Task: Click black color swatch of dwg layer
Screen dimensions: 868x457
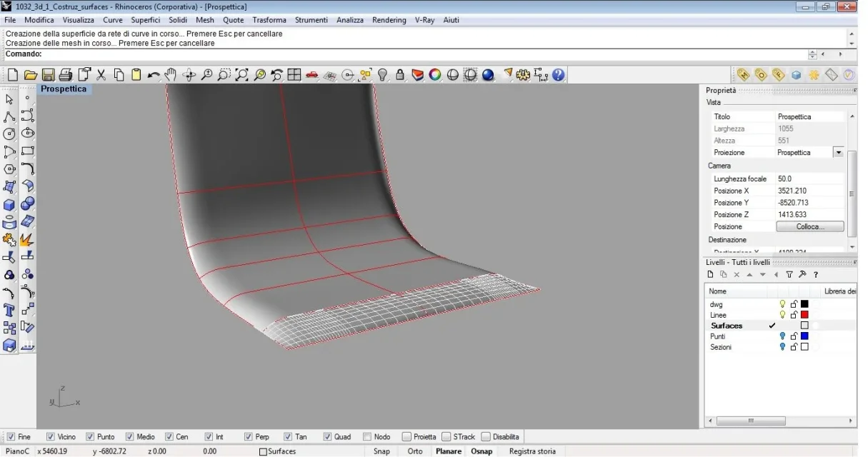Action: pos(804,304)
